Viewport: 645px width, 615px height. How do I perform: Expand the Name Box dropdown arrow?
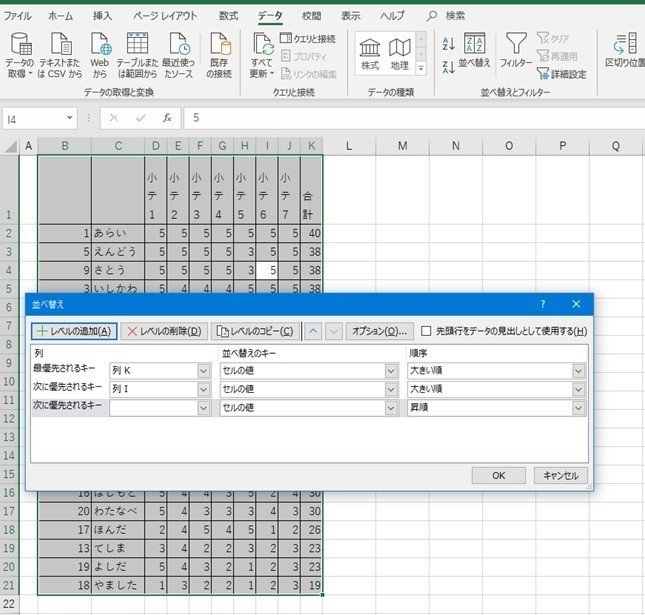pyautogui.click(x=70, y=118)
